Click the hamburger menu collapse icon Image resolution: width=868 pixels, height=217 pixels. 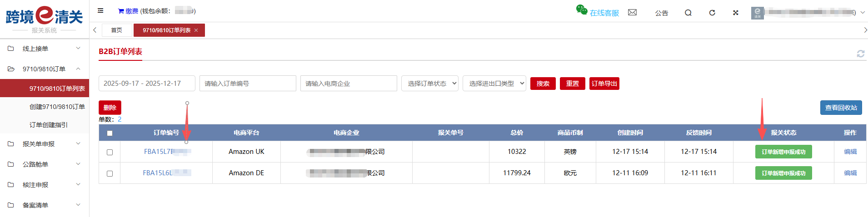click(x=100, y=10)
